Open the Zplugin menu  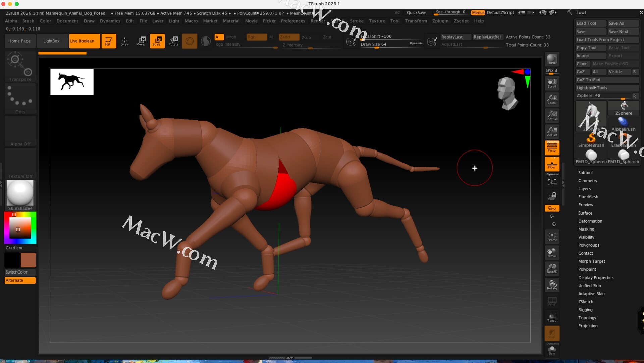coord(440,21)
